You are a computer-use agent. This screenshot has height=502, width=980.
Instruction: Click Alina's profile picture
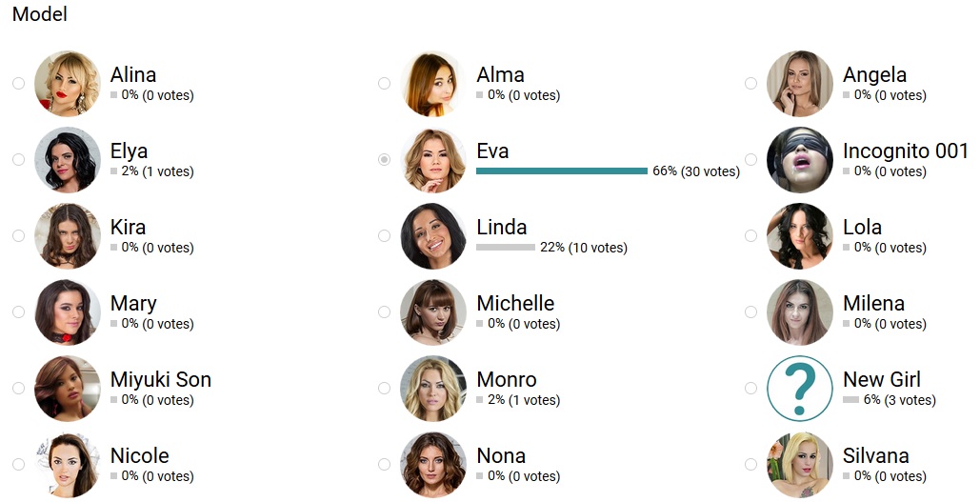coord(68,83)
